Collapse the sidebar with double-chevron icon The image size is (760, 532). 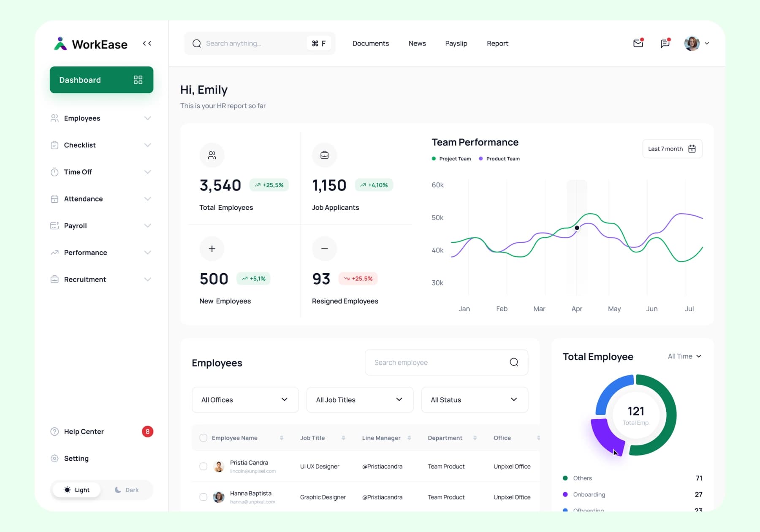click(147, 43)
